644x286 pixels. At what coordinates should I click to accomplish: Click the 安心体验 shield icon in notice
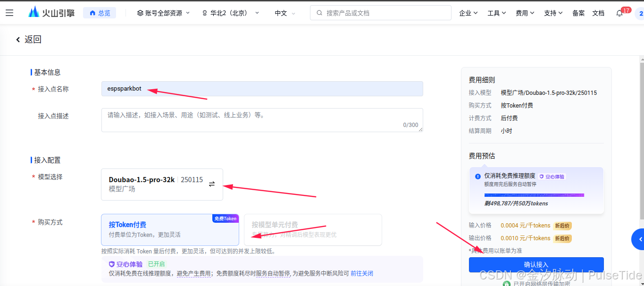click(112, 264)
